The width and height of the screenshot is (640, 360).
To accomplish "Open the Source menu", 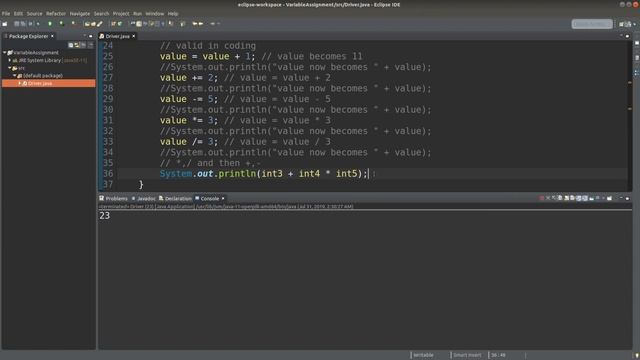I will [x=34, y=13].
